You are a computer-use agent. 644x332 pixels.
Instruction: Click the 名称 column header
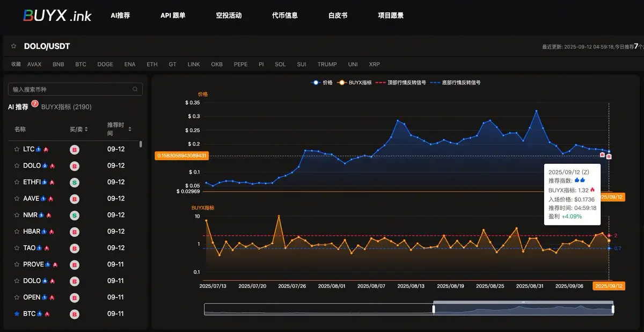[20, 129]
